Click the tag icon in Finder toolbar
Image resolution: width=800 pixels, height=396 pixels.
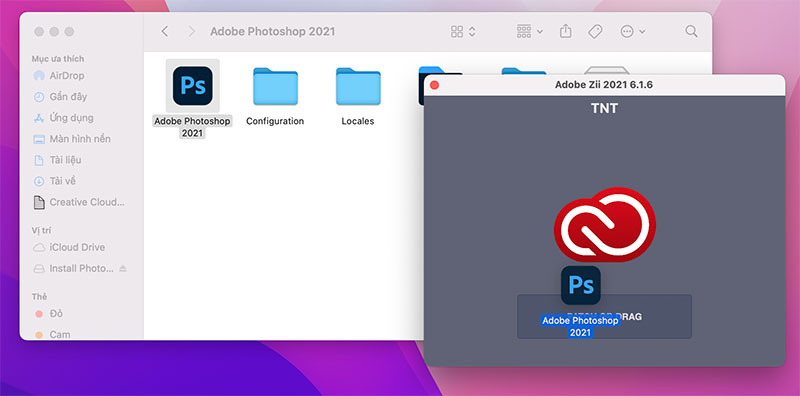click(x=595, y=32)
